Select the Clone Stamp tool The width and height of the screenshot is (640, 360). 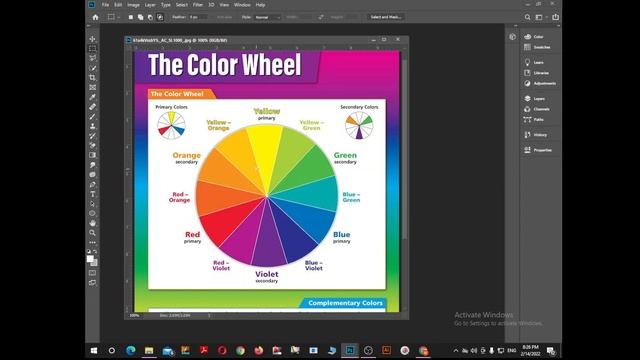(93, 126)
